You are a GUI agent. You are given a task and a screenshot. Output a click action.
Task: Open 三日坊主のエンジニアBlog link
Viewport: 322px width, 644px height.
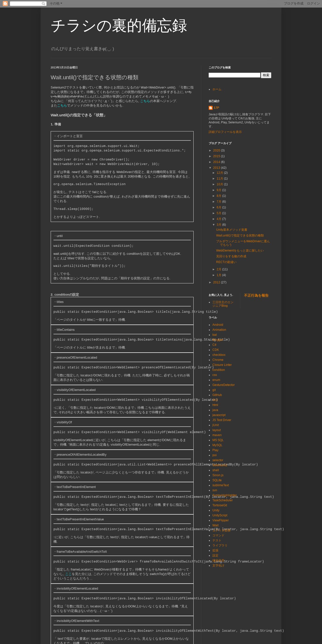pos(223,304)
